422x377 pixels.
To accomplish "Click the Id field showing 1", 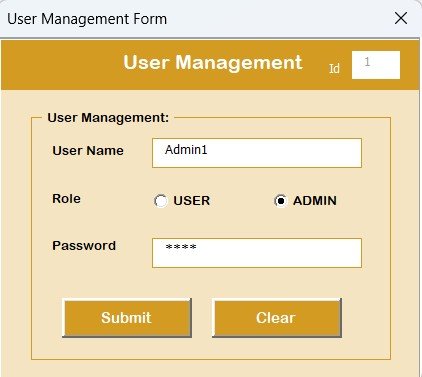I will coord(376,65).
